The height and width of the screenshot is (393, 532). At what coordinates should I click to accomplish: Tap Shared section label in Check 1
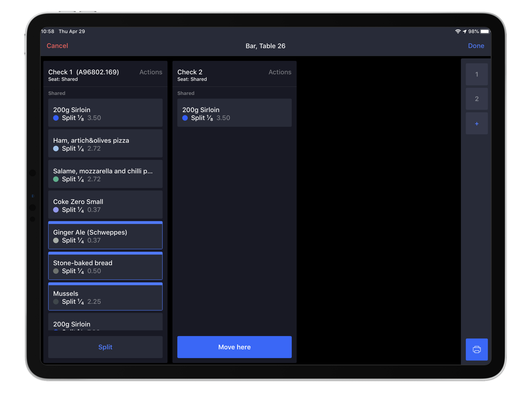click(57, 93)
